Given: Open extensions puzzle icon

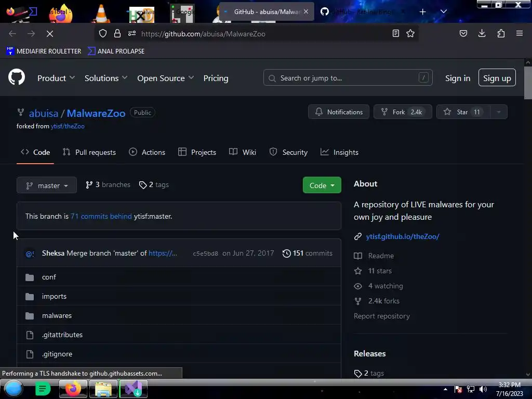Looking at the screenshot, I should [x=501, y=33].
